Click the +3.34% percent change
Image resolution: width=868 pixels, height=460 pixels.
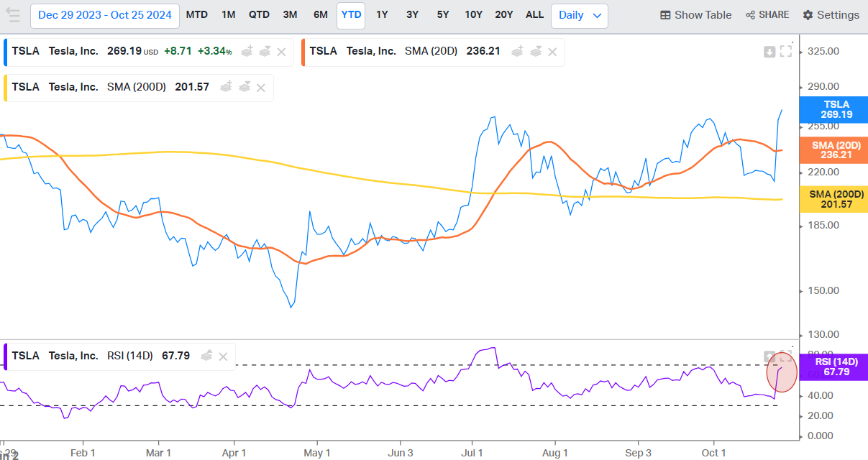[214, 51]
